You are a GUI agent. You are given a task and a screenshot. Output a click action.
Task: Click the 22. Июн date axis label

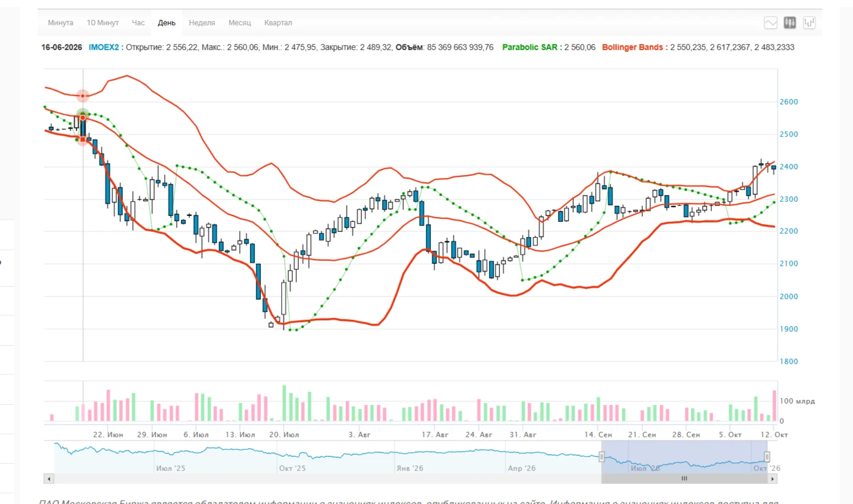(108, 434)
